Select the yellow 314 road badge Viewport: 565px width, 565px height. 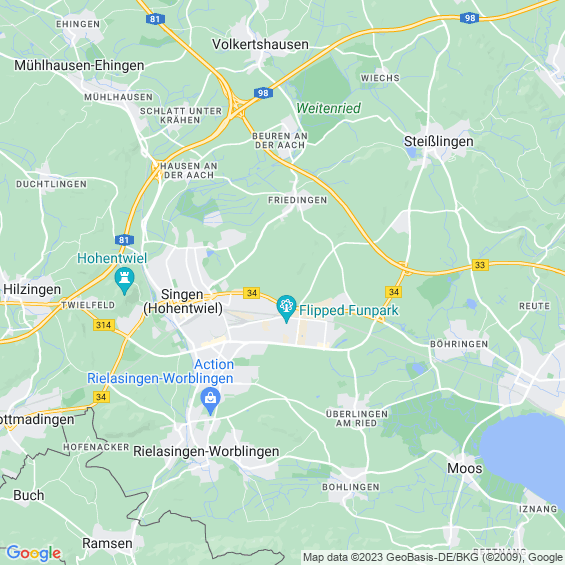click(104, 325)
